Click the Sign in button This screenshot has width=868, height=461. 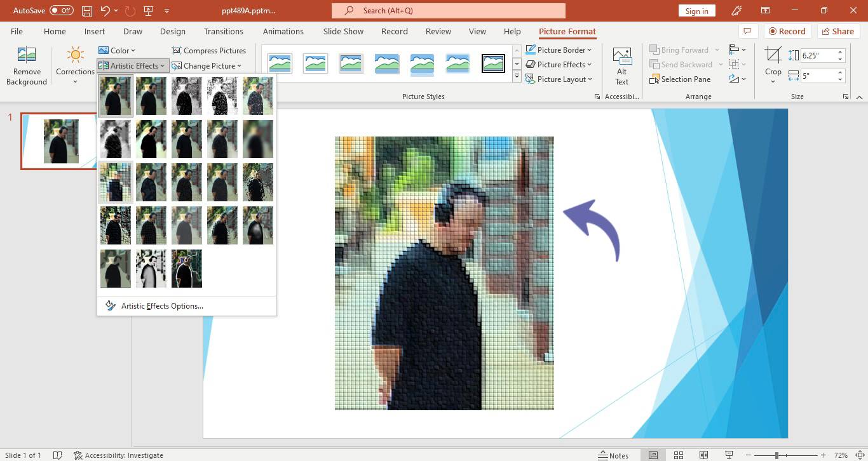click(x=696, y=11)
